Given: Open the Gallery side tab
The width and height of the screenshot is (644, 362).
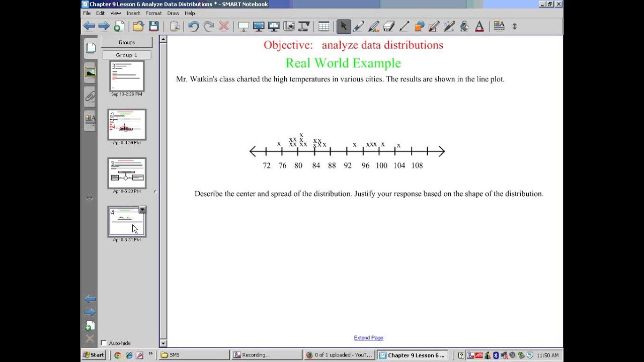Looking at the screenshot, I should click(91, 72).
